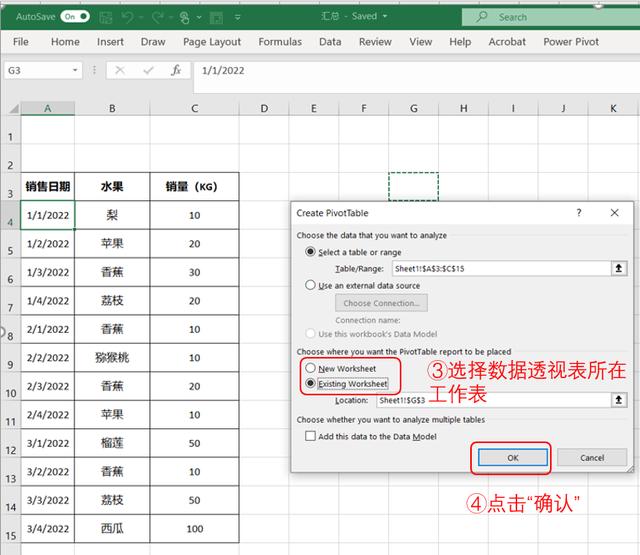Image resolution: width=640 pixels, height=555 pixels.
Task: Open the Power Pivot tab
Action: point(571,42)
